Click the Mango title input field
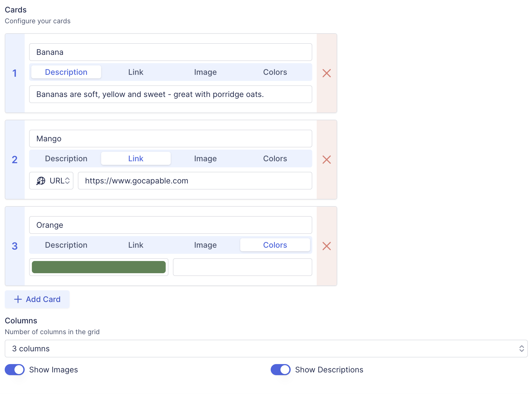This screenshot has width=532, height=394. click(x=170, y=139)
